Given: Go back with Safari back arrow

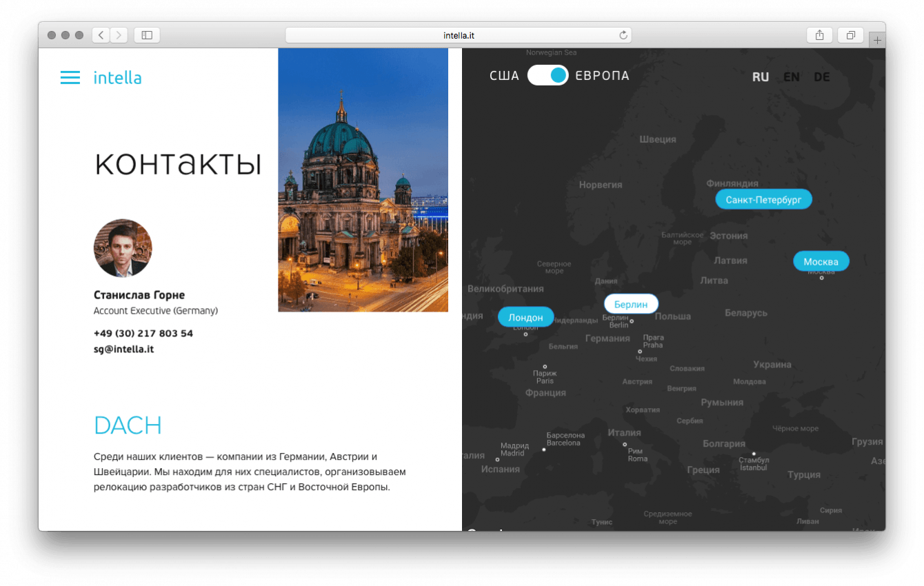Looking at the screenshot, I should pos(101,35).
